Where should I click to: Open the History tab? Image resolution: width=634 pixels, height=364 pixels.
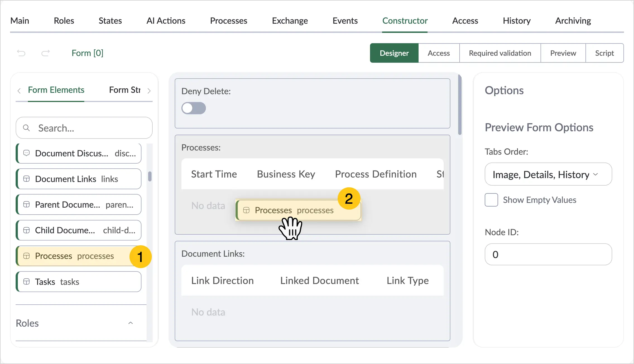click(517, 21)
